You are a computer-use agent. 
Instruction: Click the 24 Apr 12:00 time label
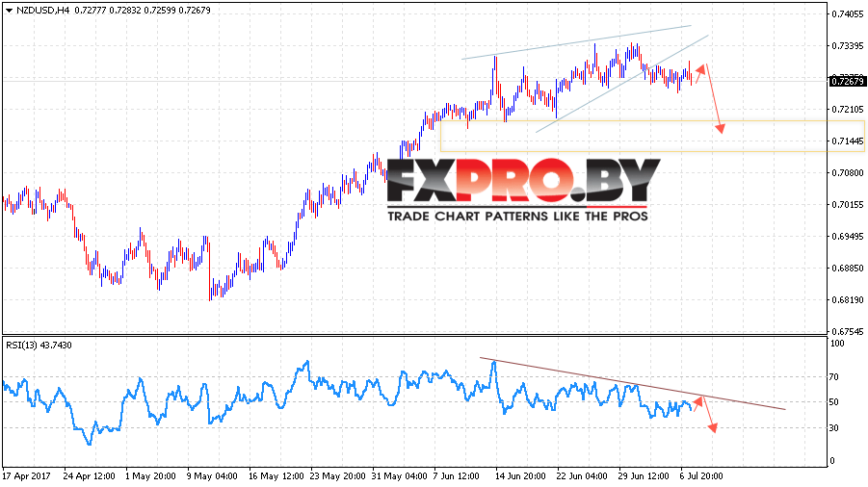90,476
